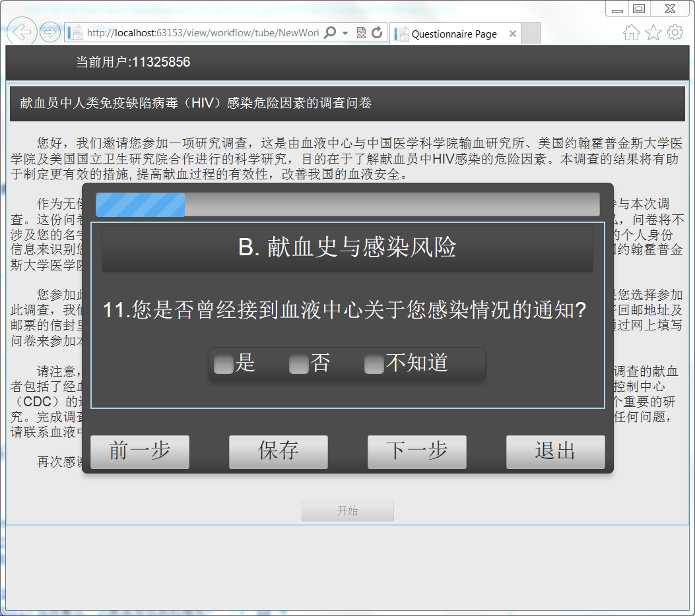The height and width of the screenshot is (616, 695).
Task: Click the search magnifier in address bar
Action: [330, 32]
